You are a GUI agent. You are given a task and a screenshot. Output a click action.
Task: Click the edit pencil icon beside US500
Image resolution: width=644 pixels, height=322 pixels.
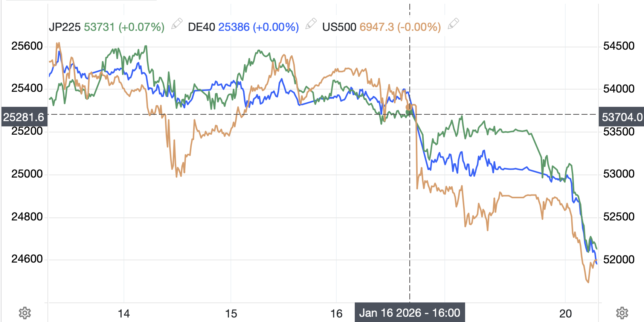tap(453, 24)
